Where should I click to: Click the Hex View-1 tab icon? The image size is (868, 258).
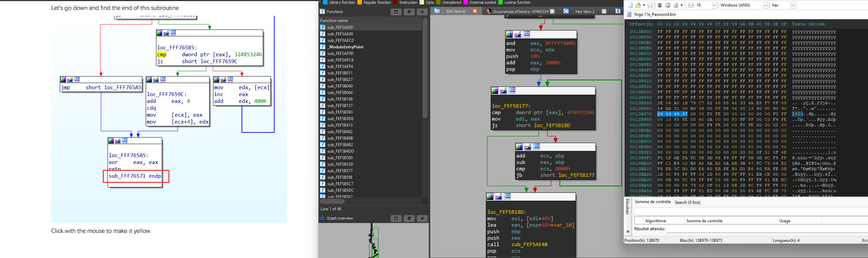click(x=566, y=11)
